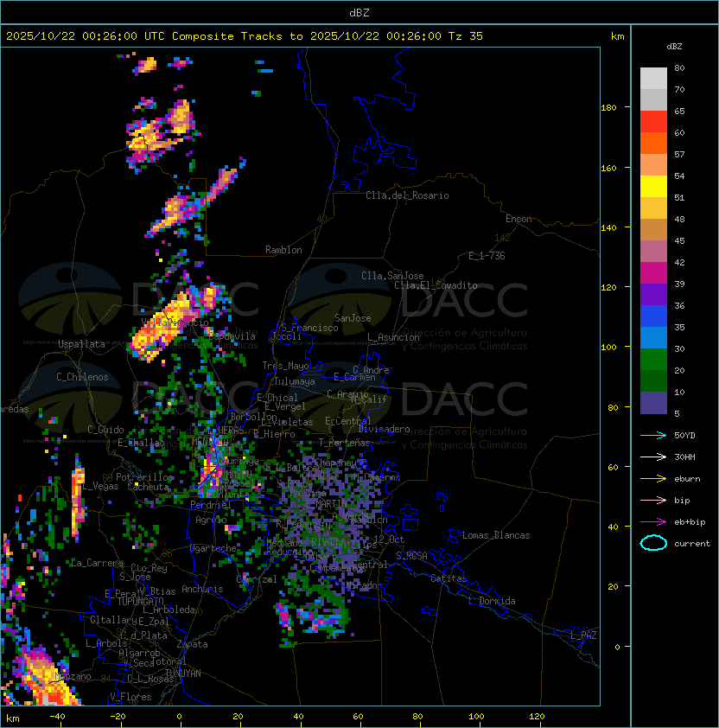Click the 'C_Chilenos' map label

pyautogui.click(x=82, y=377)
